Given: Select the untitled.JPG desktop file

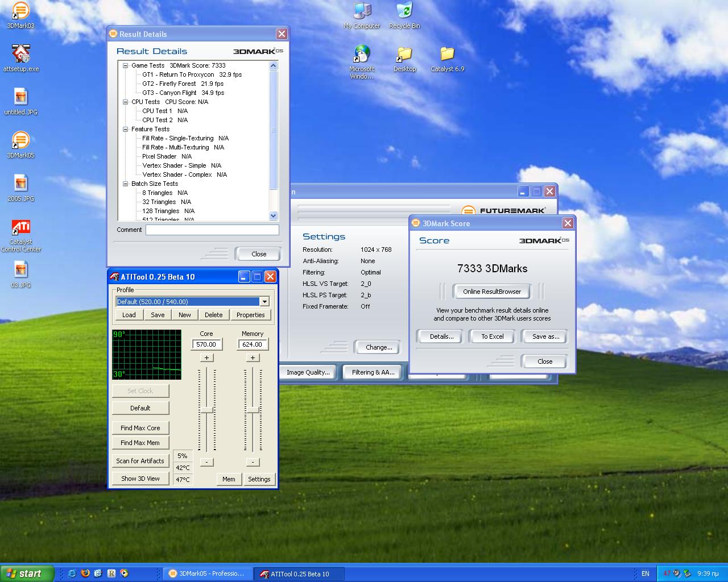Looking at the screenshot, I should point(20,101).
